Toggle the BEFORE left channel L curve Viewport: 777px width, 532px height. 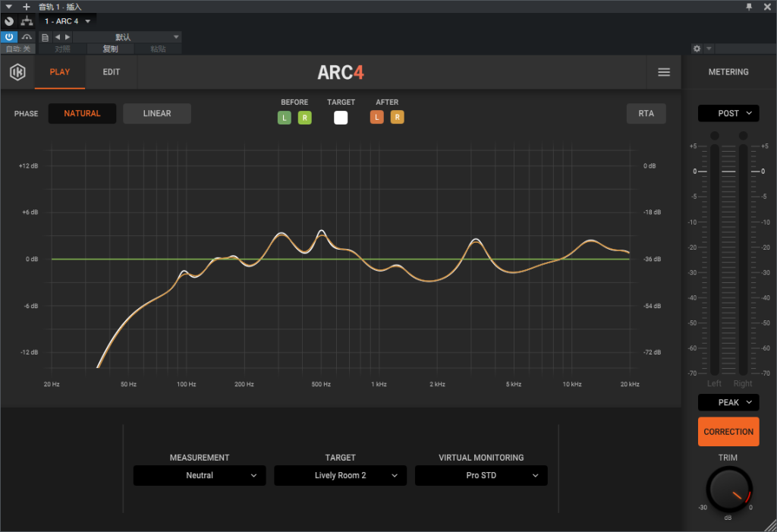coord(284,118)
